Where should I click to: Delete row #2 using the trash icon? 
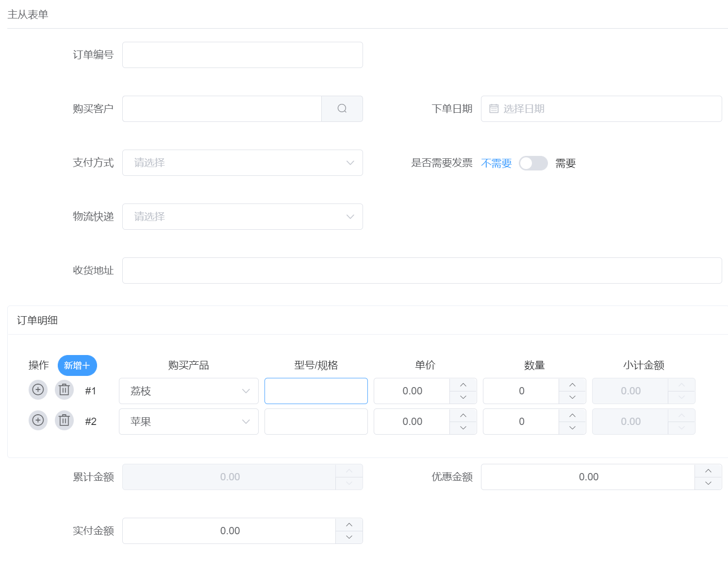64,421
